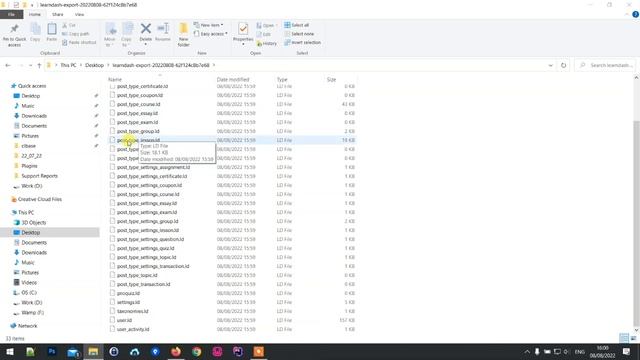Screen dimensions: 640x360
Task: Switch to details view toggle
Action: (x=624, y=338)
